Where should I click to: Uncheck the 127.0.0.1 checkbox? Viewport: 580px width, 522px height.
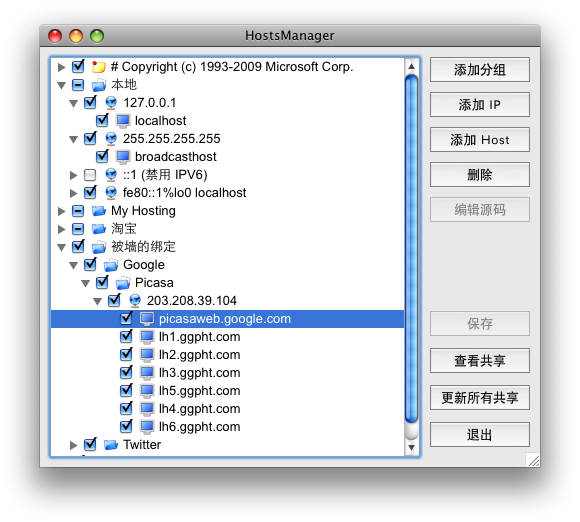(x=90, y=102)
